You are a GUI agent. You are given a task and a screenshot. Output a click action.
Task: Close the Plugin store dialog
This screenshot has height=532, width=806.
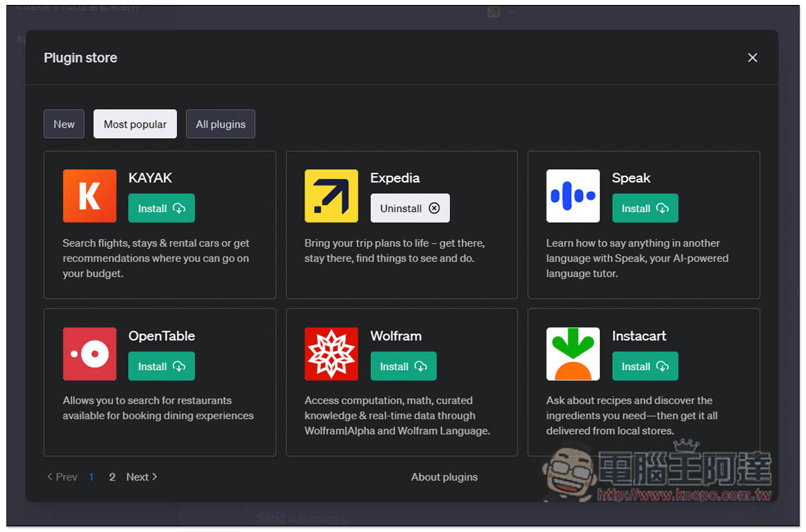(x=752, y=58)
